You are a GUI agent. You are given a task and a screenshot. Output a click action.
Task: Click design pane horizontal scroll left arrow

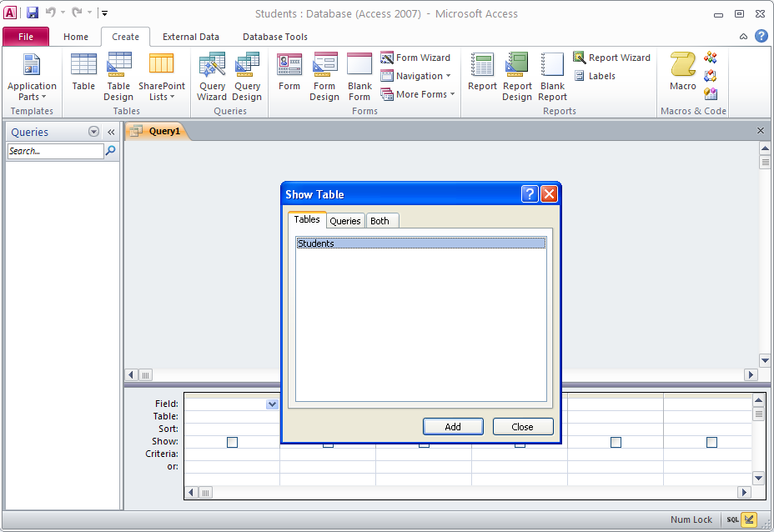[x=131, y=374]
